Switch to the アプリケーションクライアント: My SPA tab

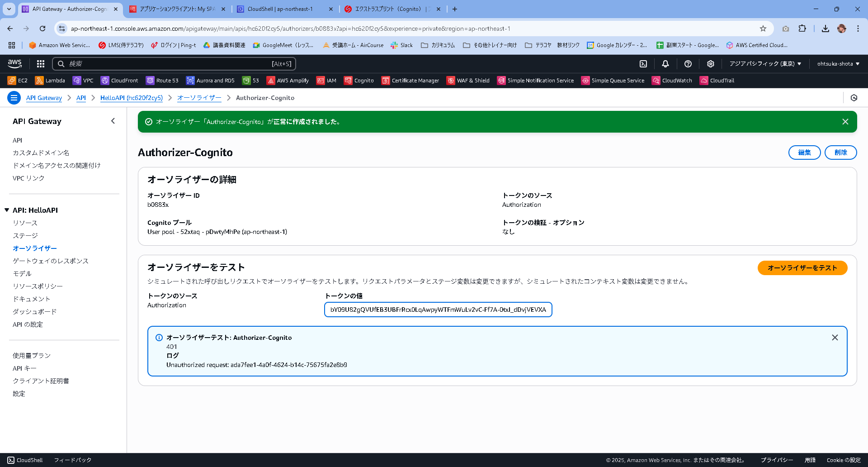click(177, 9)
